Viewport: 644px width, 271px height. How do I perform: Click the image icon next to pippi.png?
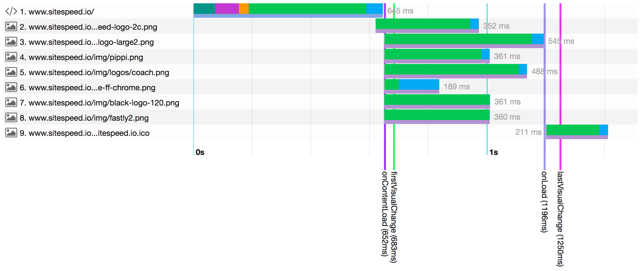(x=11, y=57)
